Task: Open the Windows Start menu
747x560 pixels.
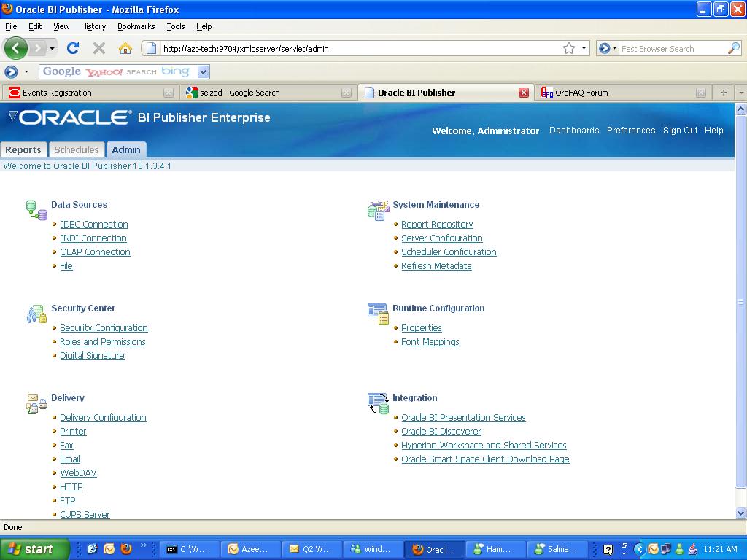Action: tap(34, 549)
